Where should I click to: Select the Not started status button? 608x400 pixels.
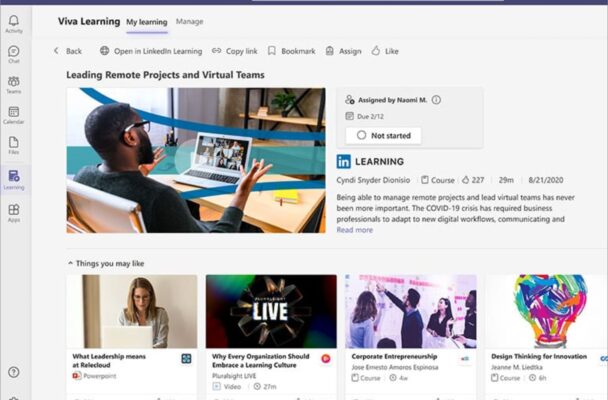pyautogui.click(x=383, y=136)
